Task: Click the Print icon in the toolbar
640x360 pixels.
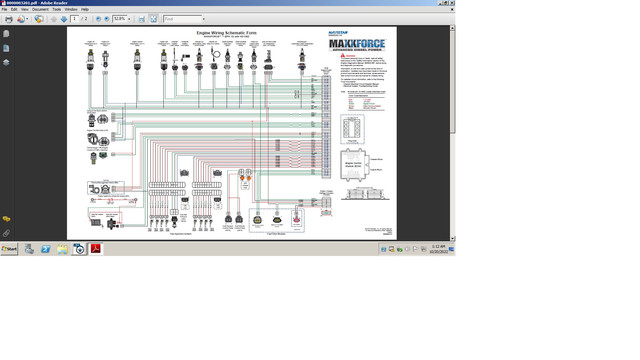Action: point(9,19)
